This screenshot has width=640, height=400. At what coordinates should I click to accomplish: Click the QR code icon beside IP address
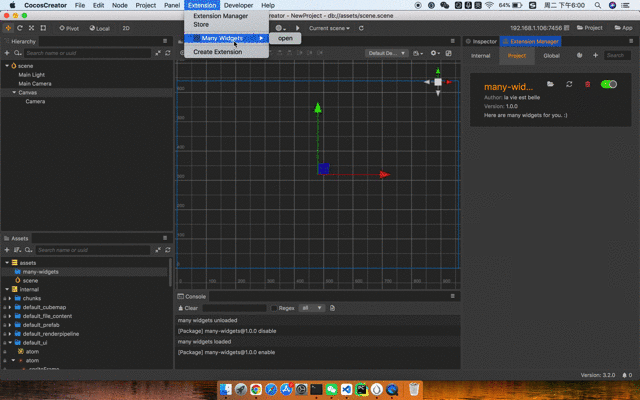(x=567, y=28)
